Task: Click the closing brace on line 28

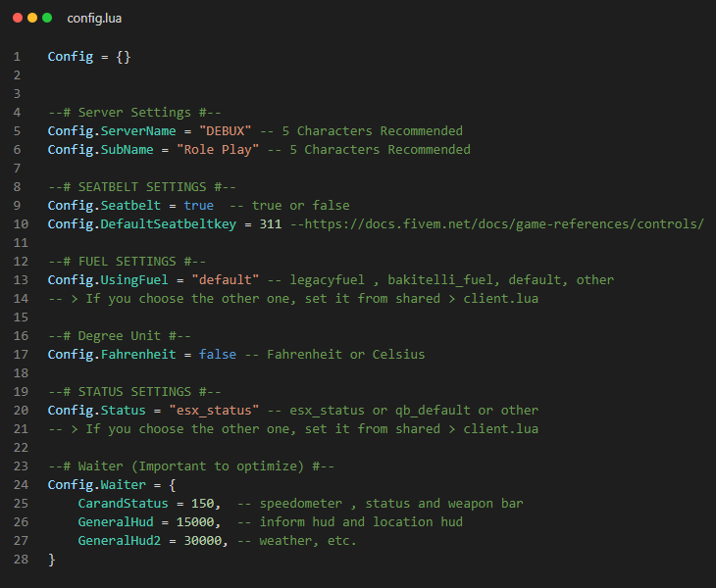Action: click(51, 560)
